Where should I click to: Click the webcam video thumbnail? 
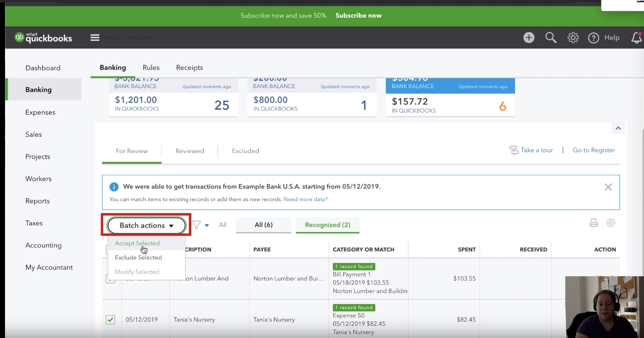(604, 307)
